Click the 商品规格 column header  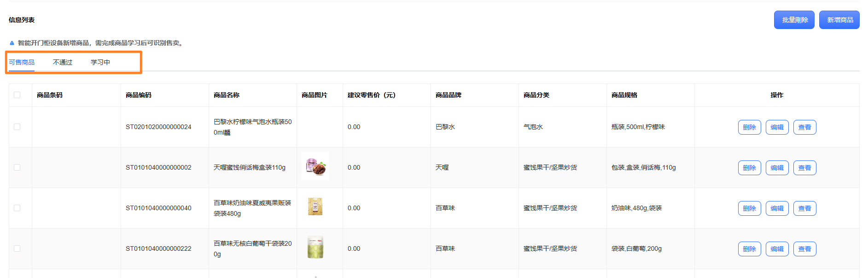click(624, 95)
